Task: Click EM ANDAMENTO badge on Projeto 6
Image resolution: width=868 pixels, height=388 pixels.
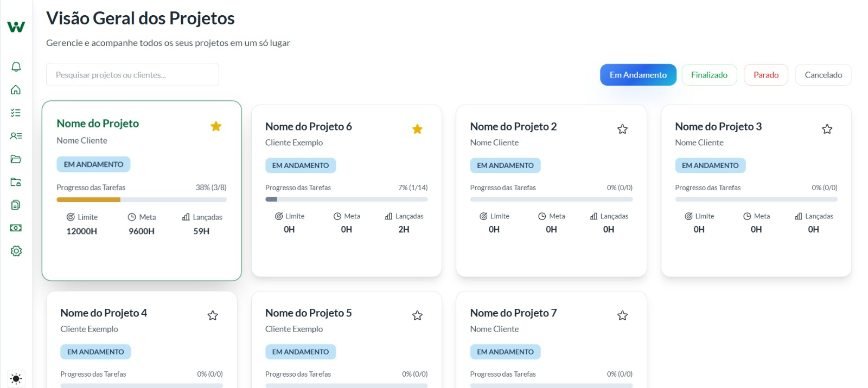Action: click(x=301, y=165)
